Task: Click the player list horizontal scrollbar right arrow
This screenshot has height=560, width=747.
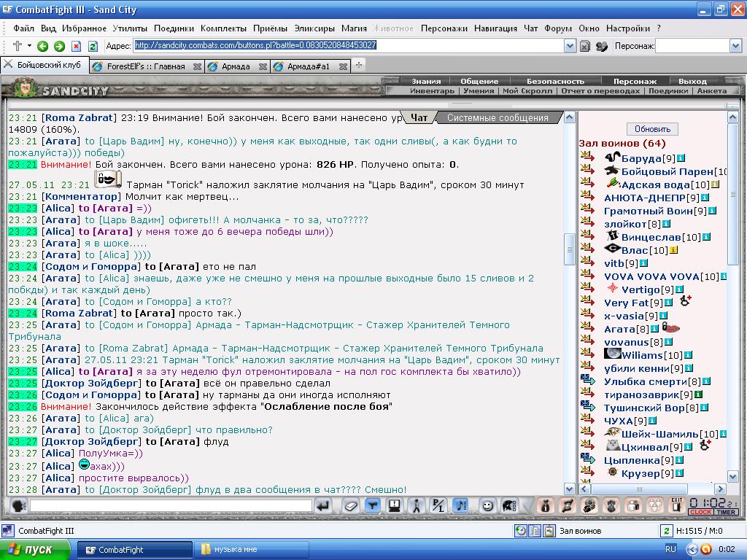Action: pos(720,489)
